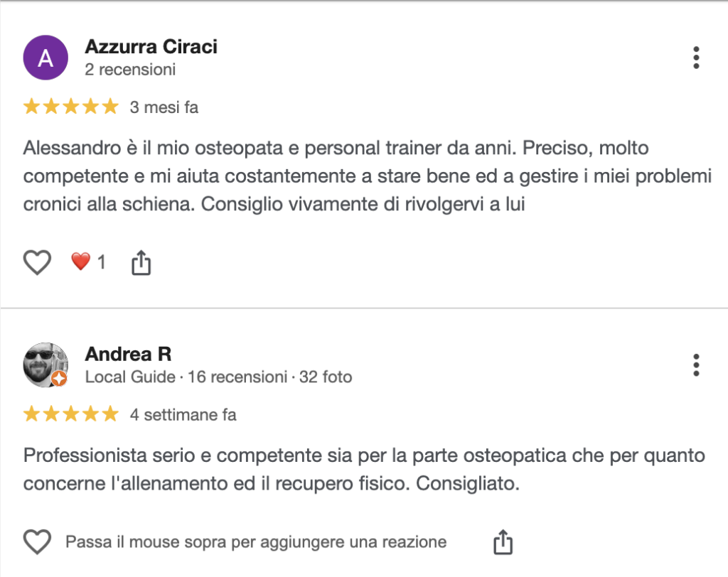Click the "32 foto" text
The height and width of the screenshot is (577, 728).
326,377
